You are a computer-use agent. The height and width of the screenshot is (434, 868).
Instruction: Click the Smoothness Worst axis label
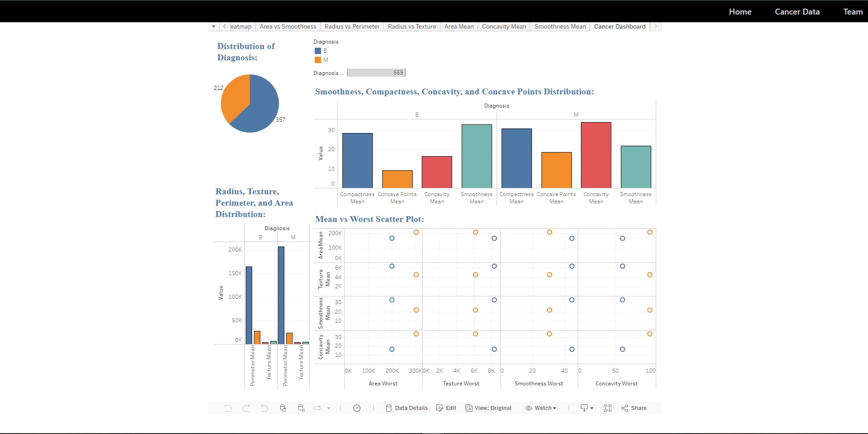click(539, 384)
